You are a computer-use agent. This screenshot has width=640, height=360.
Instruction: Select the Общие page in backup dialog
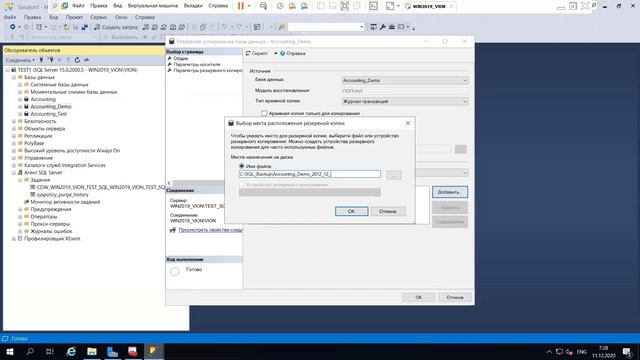click(180, 58)
